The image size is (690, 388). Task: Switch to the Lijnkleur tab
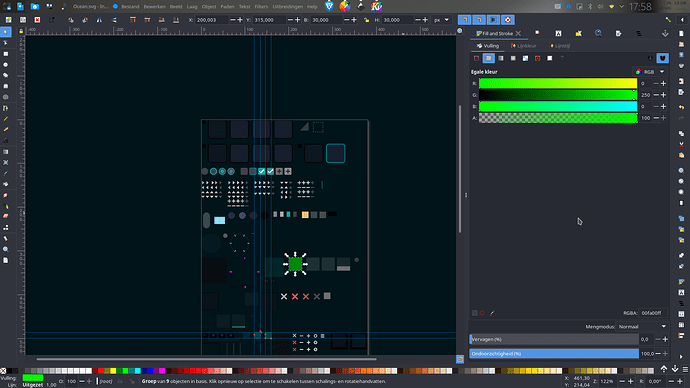(523, 46)
